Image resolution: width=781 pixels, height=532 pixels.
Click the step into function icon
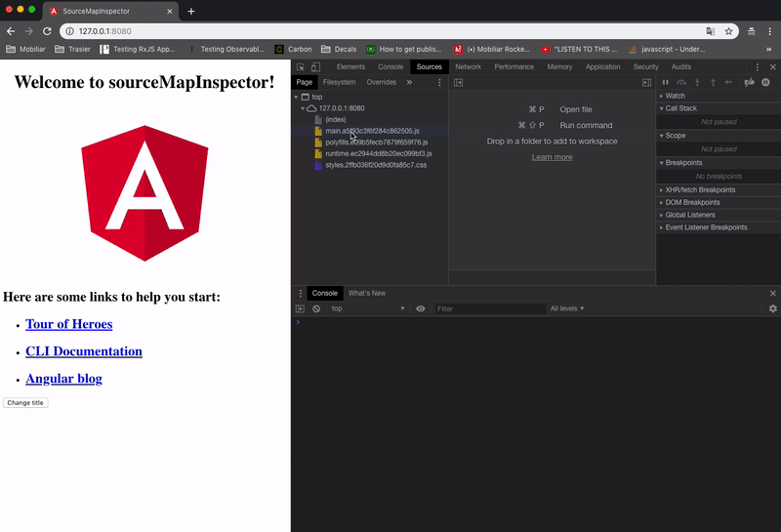point(697,82)
